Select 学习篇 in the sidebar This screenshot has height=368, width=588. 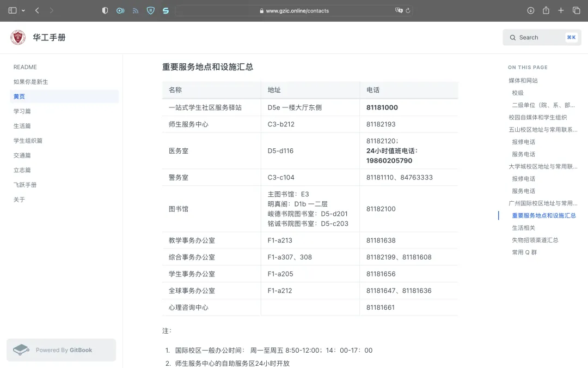coord(22,111)
